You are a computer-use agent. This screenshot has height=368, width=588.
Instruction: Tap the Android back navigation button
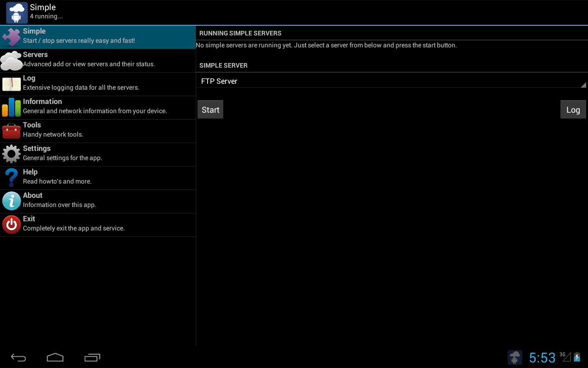tap(18, 357)
